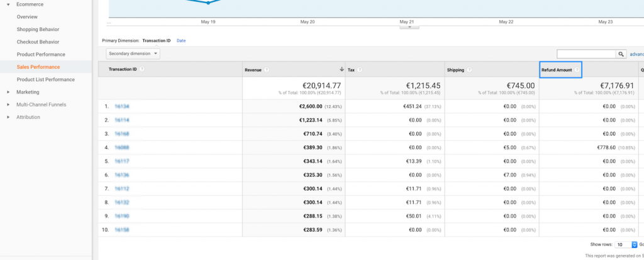This screenshot has width=644, height=260.
Task: Expand the Marketing section
Action: (x=8, y=92)
